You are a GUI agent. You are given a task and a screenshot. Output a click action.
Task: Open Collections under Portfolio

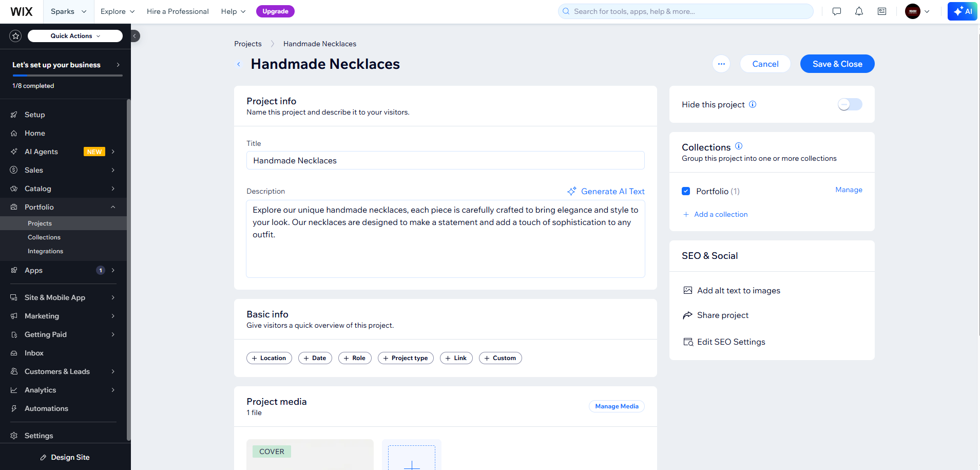tap(44, 237)
